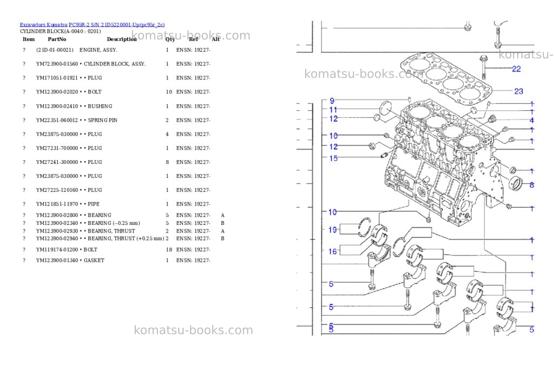This screenshot has height=392, width=554.
Task: Select part number YM123900-02800
Action: tap(57, 215)
